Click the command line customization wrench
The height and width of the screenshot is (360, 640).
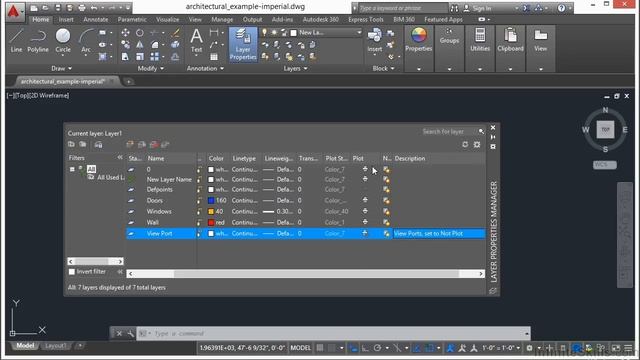[x=131, y=333]
